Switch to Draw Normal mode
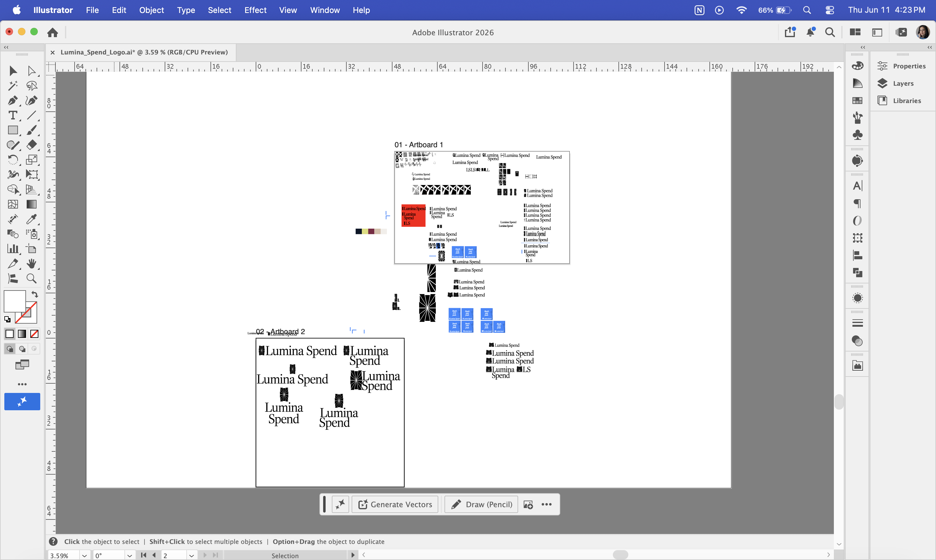Viewport: 936px width, 560px height. coord(10,349)
